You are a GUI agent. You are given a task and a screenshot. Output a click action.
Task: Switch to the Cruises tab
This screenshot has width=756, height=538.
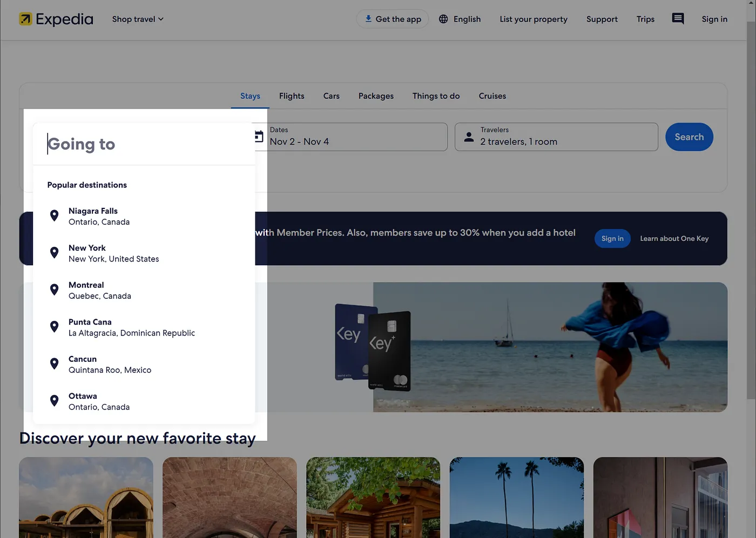(492, 96)
